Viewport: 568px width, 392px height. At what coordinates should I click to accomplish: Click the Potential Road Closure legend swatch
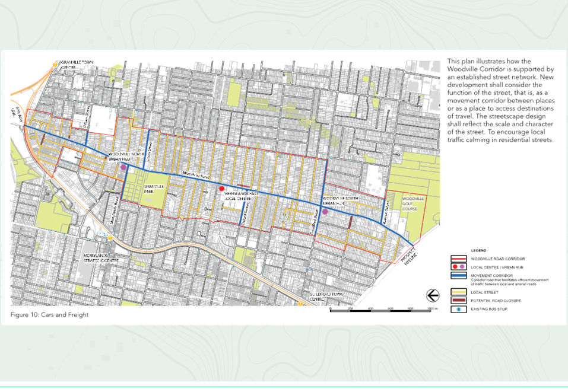[458, 301]
